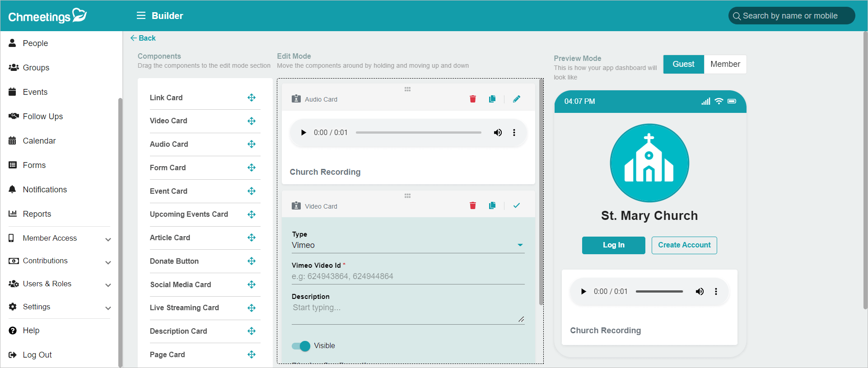Click the Chmeetings logo

tap(47, 16)
